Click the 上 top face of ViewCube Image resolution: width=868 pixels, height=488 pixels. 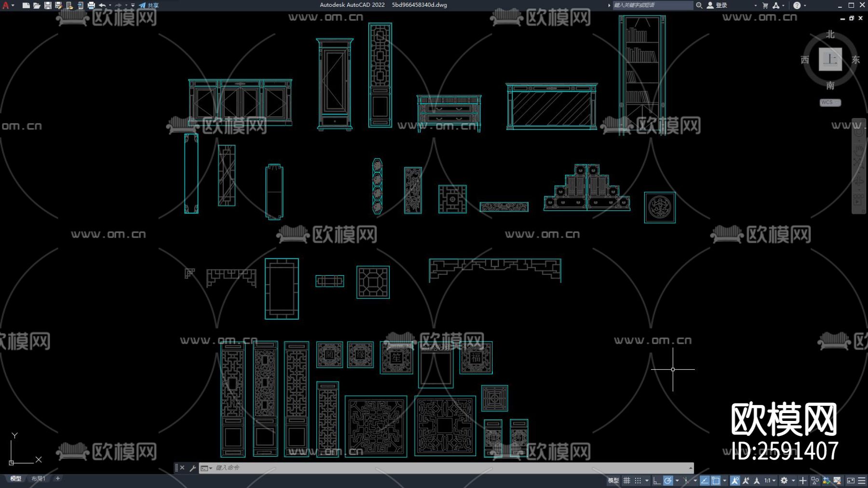tap(830, 59)
